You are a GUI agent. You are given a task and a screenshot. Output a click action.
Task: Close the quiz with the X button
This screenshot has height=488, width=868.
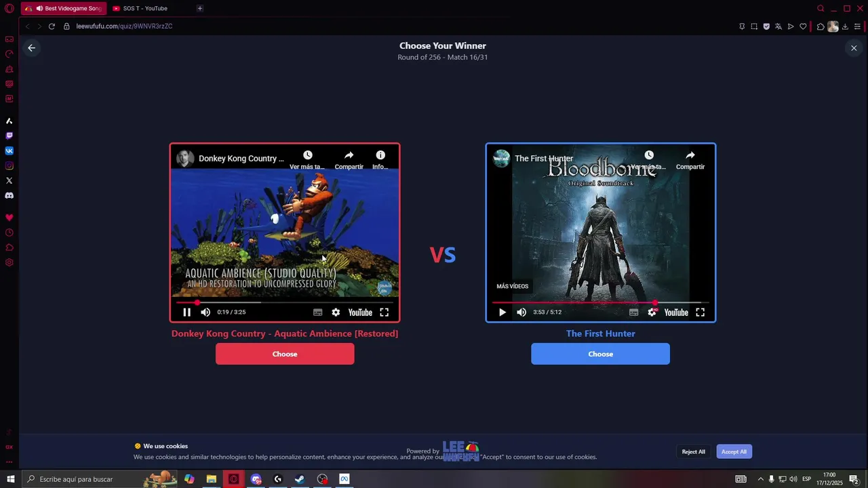pos(854,48)
